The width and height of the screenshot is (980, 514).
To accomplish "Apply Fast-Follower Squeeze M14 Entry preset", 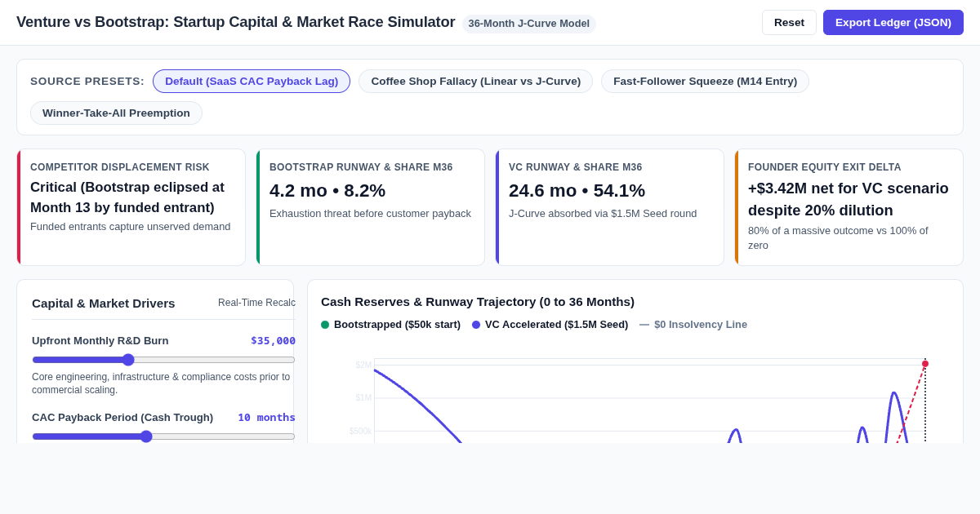I will (x=705, y=82).
